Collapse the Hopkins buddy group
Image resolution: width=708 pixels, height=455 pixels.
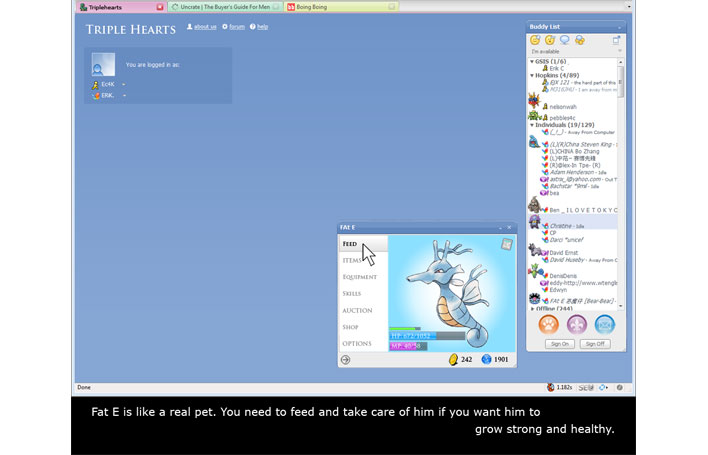[532, 75]
